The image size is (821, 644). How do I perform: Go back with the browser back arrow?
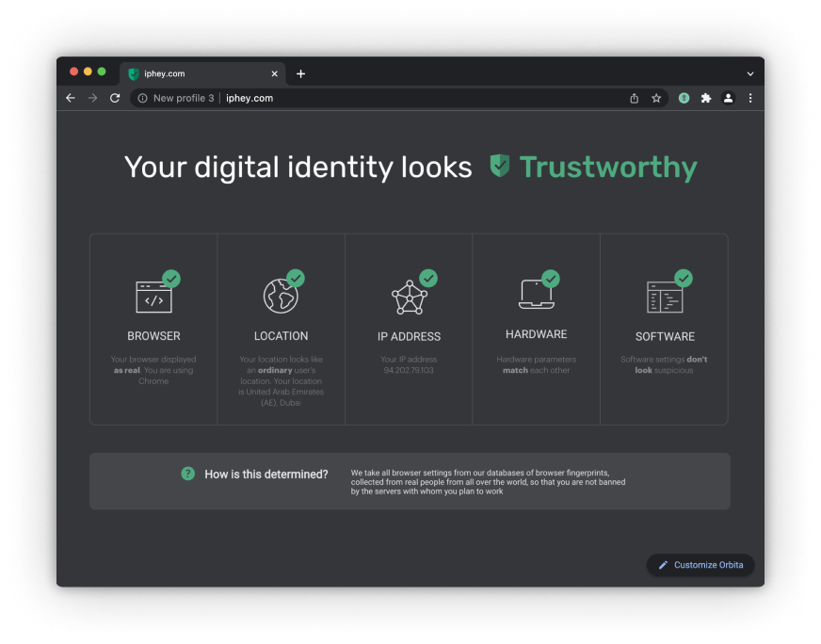coord(71,98)
